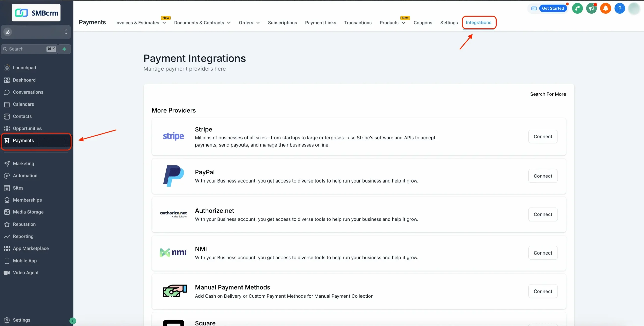Switch to the Subscriptions tab
Screen dimensions: 644x326
[x=283, y=23]
